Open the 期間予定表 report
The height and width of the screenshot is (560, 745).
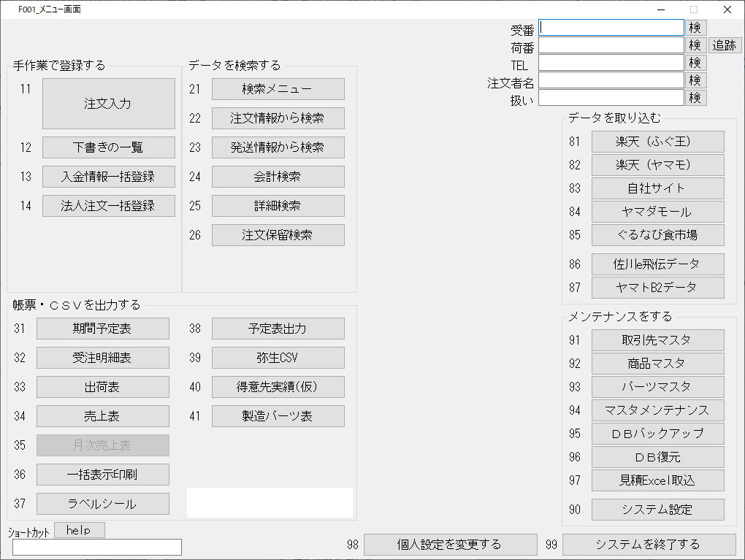[x=102, y=329]
